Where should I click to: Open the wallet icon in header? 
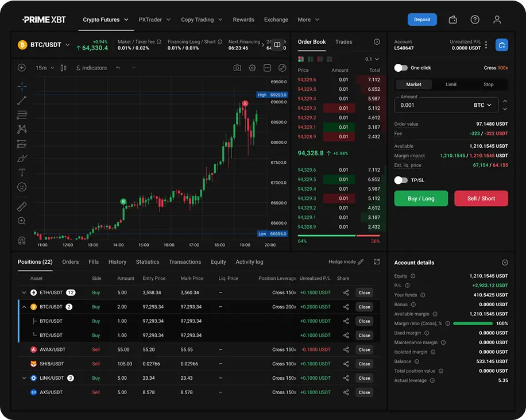[x=452, y=20]
